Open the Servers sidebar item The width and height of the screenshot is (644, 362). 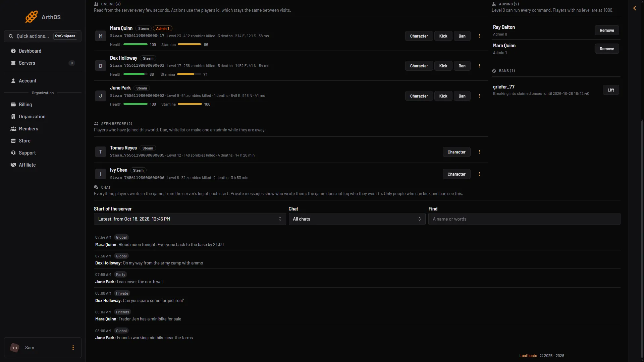[43, 63]
